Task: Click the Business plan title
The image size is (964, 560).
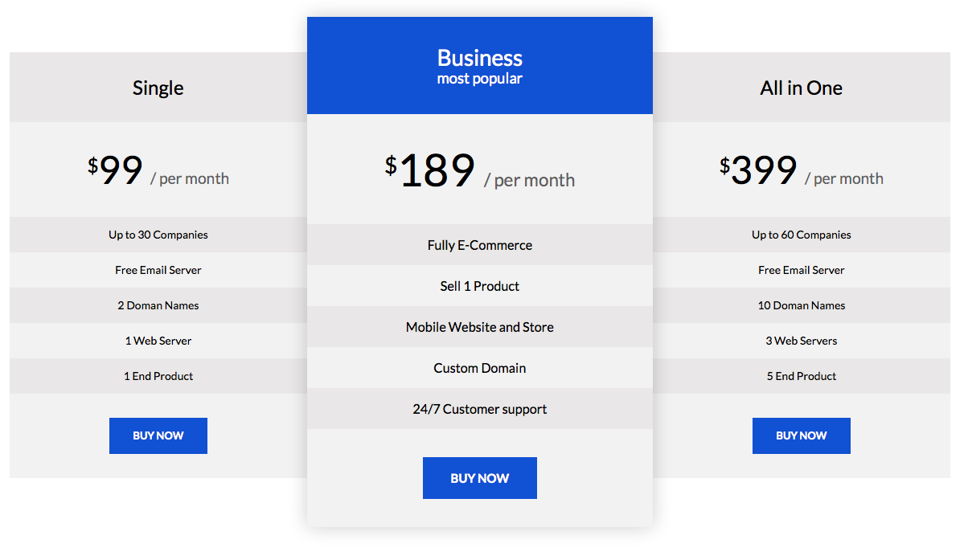Action: click(479, 58)
